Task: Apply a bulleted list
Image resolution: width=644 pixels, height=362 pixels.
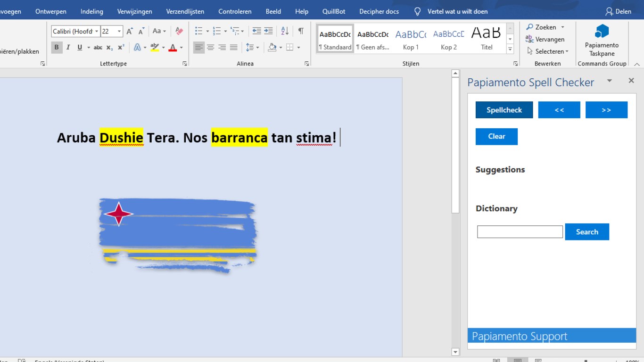Action: point(199,31)
